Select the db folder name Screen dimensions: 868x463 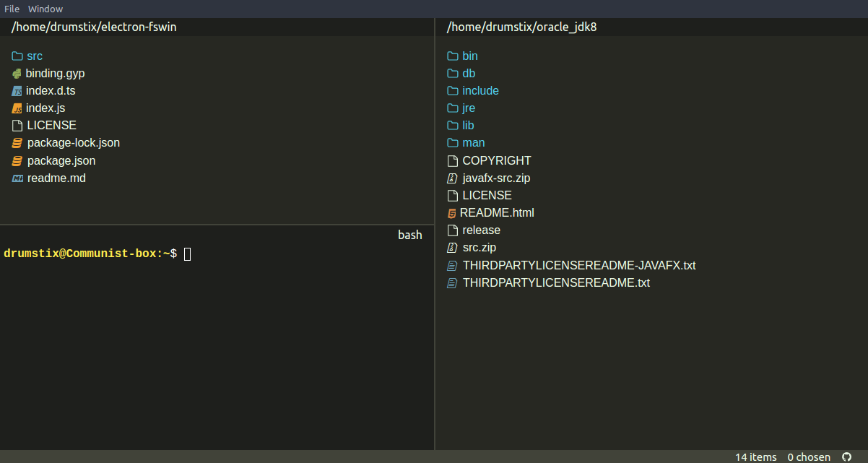(469, 73)
